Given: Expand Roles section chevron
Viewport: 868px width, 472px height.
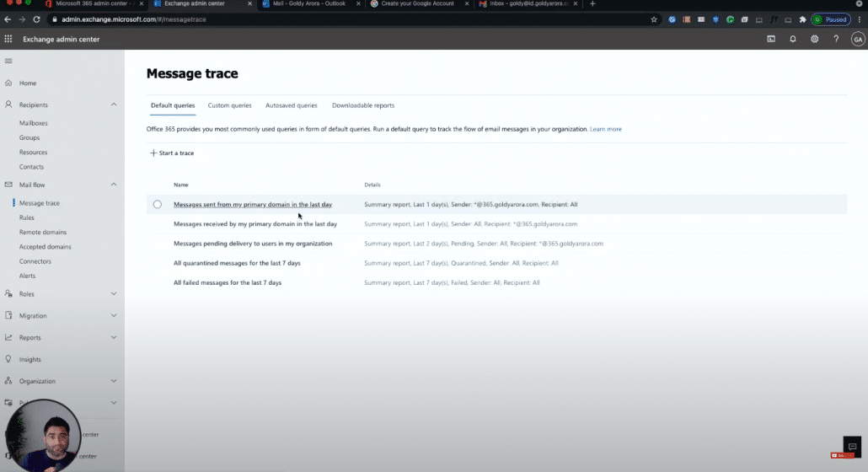Looking at the screenshot, I should coord(114,294).
